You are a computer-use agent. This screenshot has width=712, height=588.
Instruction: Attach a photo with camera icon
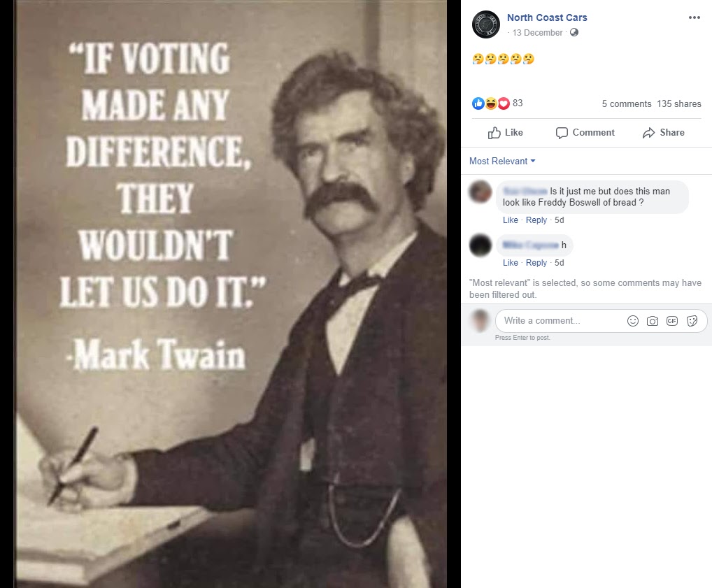pos(653,321)
